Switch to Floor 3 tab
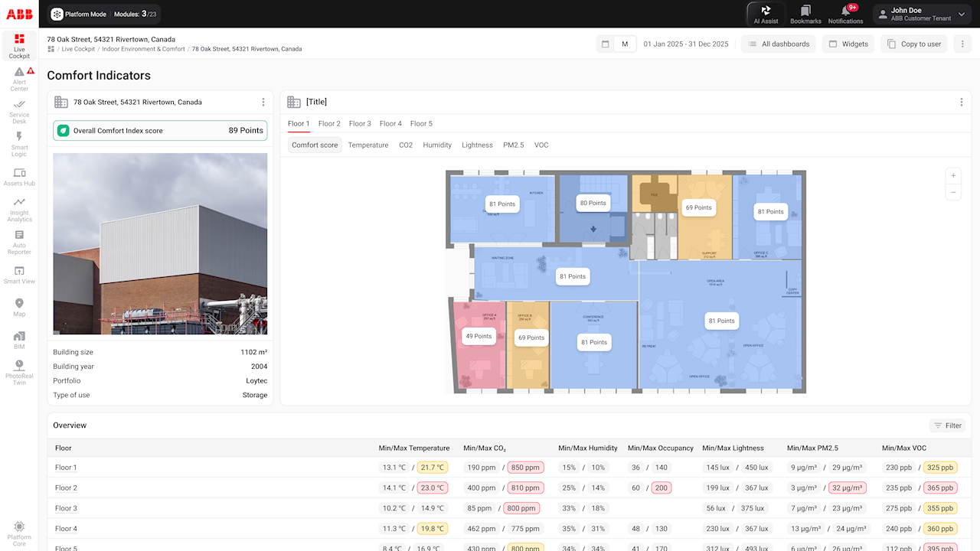 tap(360, 123)
